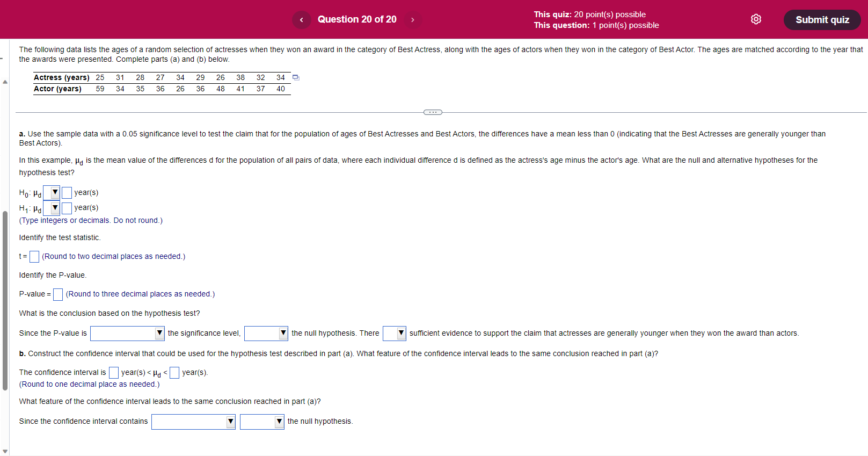Screen dimensions: 868x456
Task: Click actor age value 59
Action: pos(100,89)
